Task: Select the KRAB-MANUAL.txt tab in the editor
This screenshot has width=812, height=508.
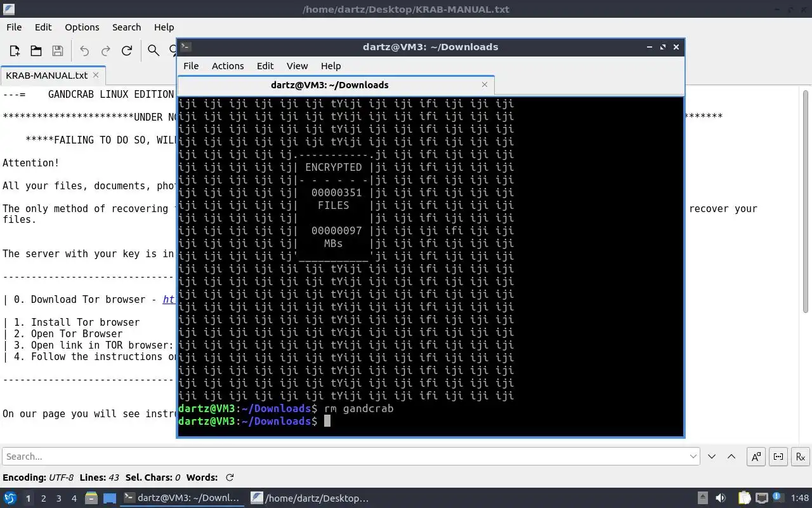Action: (x=47, y=75)
